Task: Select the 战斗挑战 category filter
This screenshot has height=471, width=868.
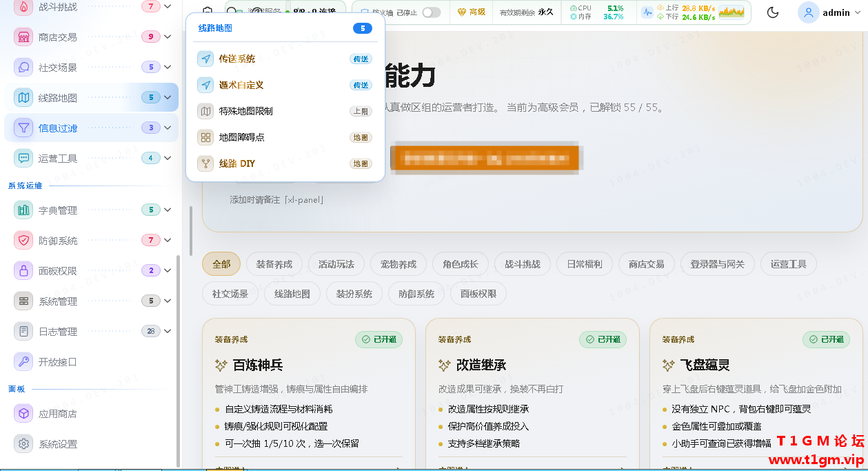Action: pos(523,264)
